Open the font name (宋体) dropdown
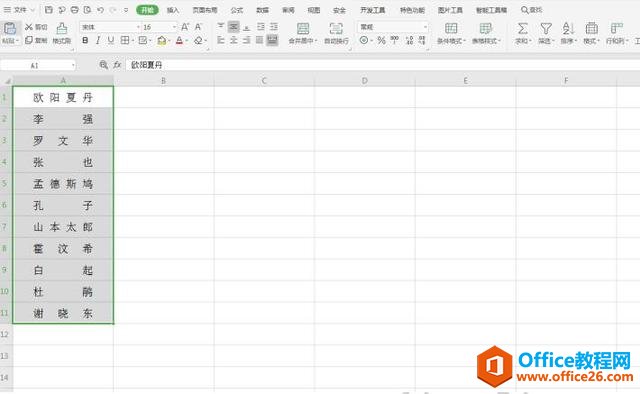Image resolution: width=640 pixels, height=394 pixels. pyautogui.click(x=138, y=27)
